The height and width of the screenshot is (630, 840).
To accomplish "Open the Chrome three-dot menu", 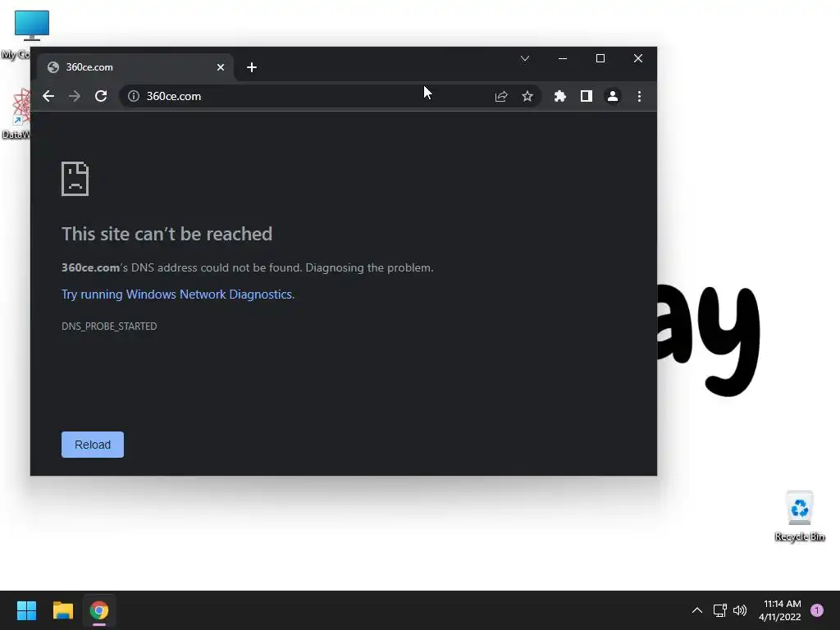I will [639, 97].
